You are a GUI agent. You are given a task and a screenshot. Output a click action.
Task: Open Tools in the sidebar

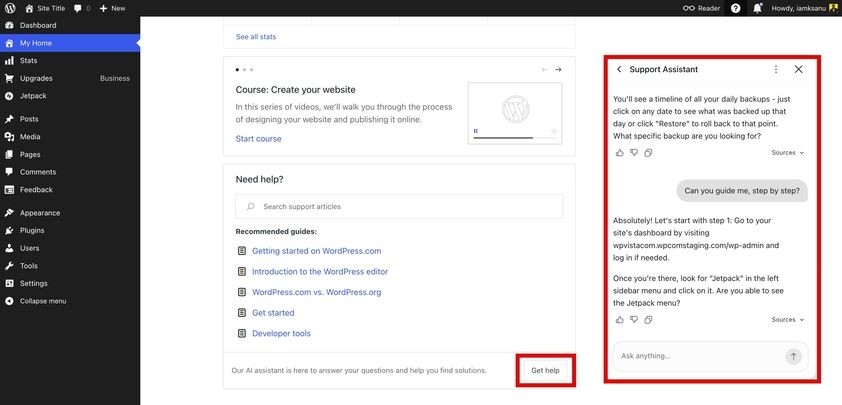coord(70,266)
